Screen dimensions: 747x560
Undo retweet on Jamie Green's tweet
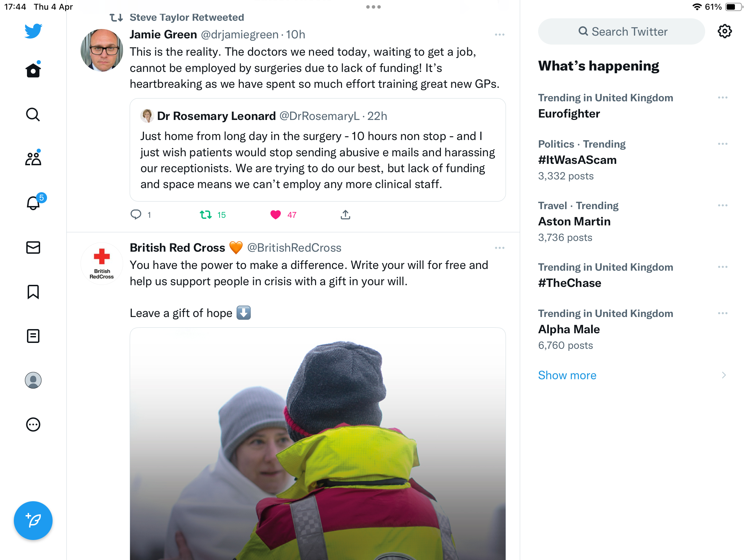[206, 215]
